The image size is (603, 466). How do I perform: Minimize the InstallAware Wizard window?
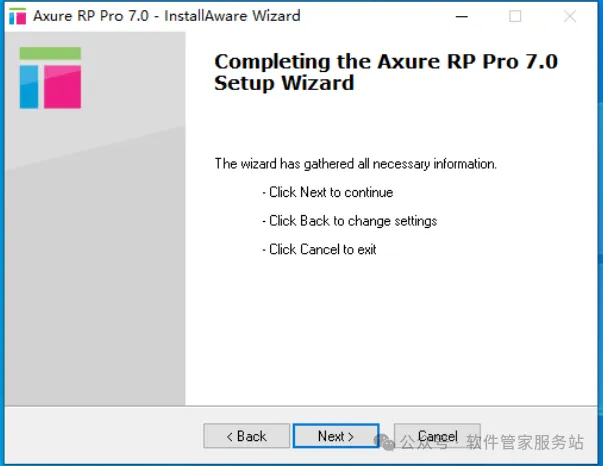click(x=461, y=16)
